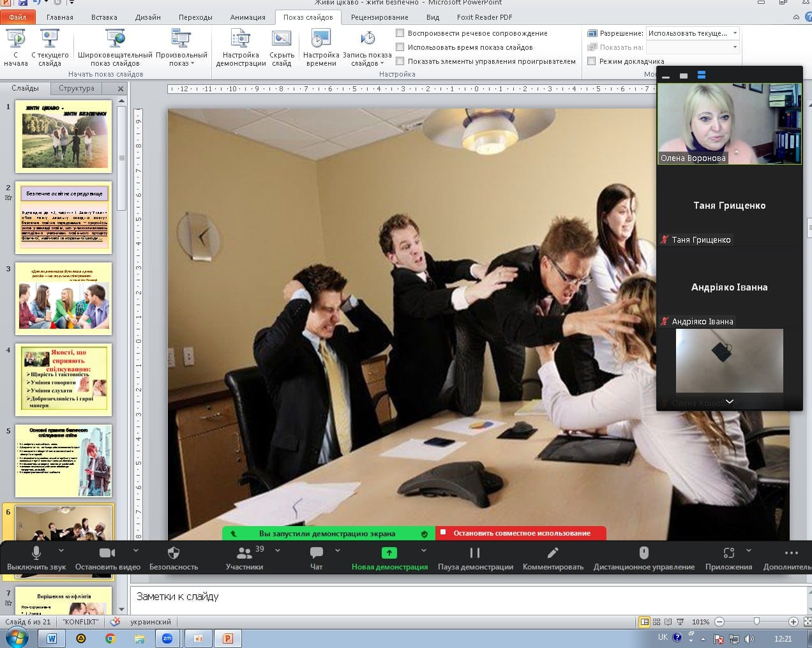This screenshot has width=812, height=648.
Task: Open the Annotate pencil tool
Action: [x=553, y=553]
